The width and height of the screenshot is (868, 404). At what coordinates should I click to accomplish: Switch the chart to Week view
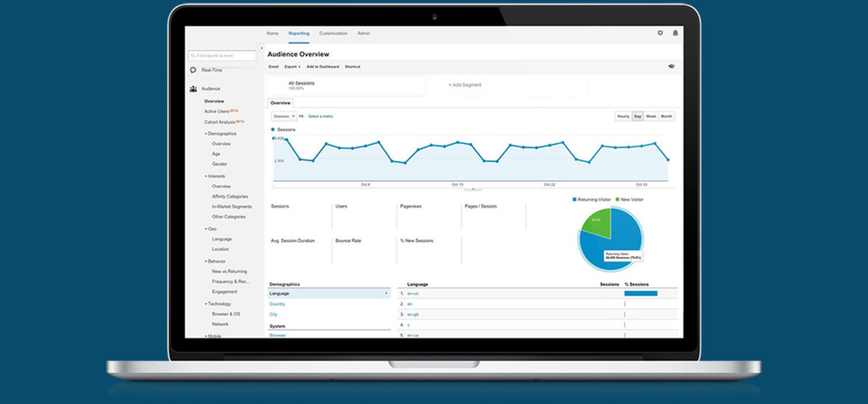(x=651, y=116)
